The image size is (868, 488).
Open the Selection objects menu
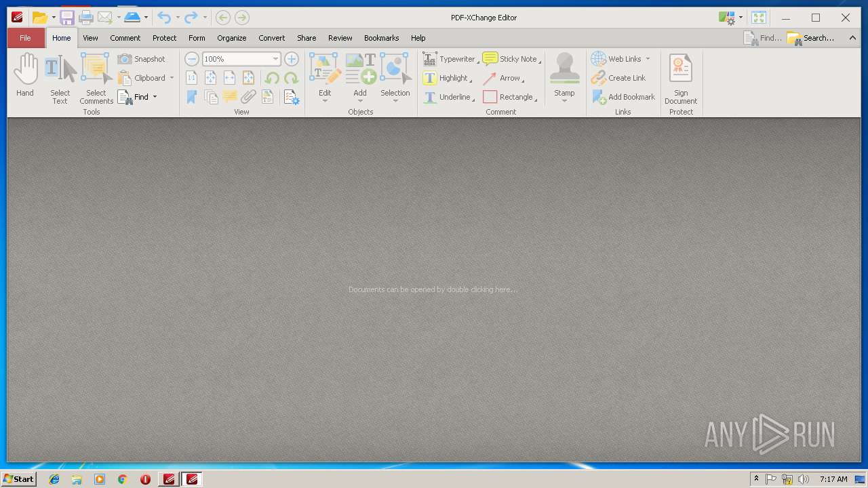pyautogui.click(x=395, y=78)
